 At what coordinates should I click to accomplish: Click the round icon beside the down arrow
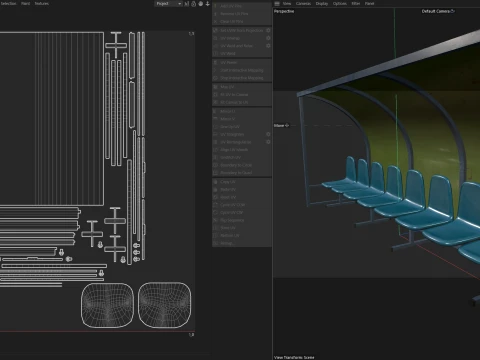tap(201, 4)
